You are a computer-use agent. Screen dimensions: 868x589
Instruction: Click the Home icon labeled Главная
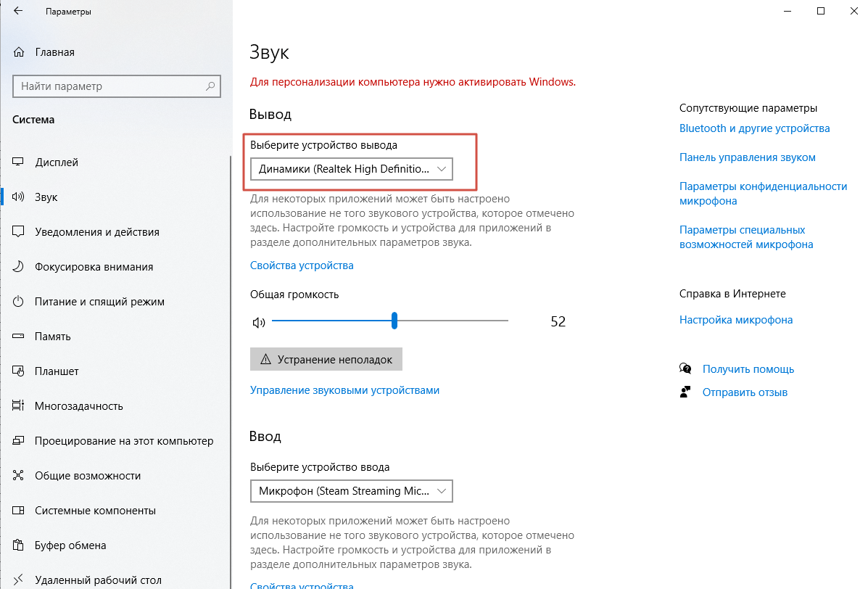[x=20, y=53]
